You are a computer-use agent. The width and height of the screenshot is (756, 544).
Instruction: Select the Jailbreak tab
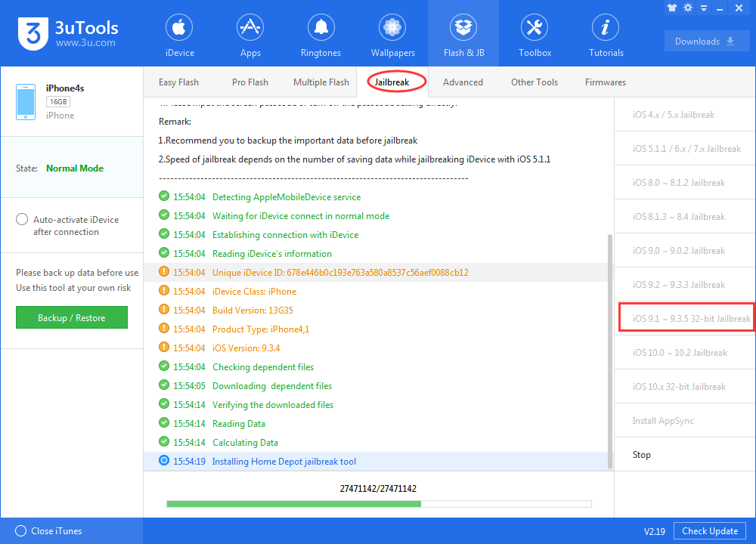click(x=392, y=82)
